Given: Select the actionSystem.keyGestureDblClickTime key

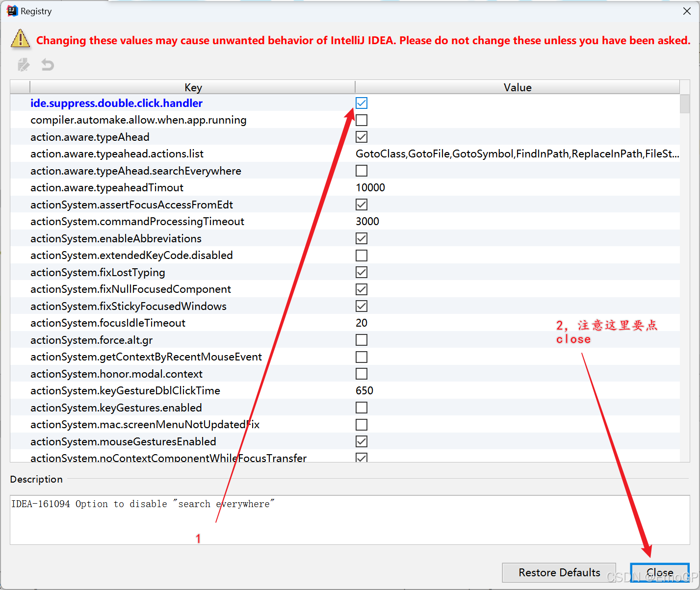Looking at the screenshot, I should tap(125, 391).
